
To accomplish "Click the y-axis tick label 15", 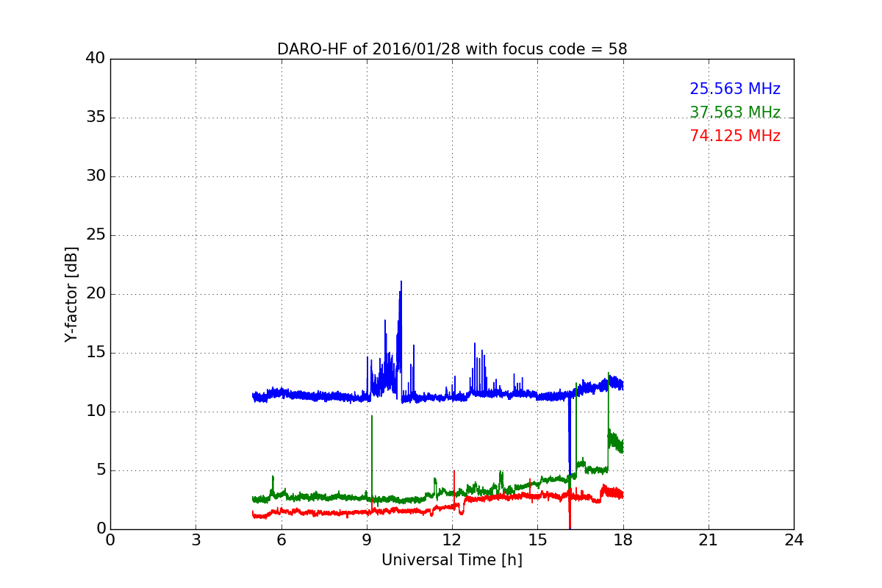I will [x=96, y=353].
